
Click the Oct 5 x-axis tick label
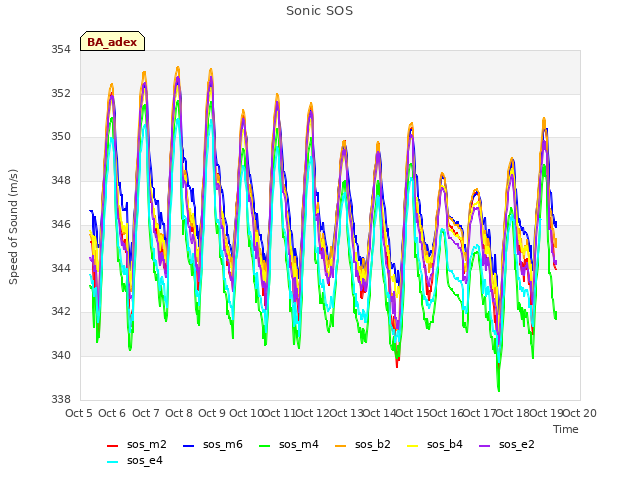[79, 413]
